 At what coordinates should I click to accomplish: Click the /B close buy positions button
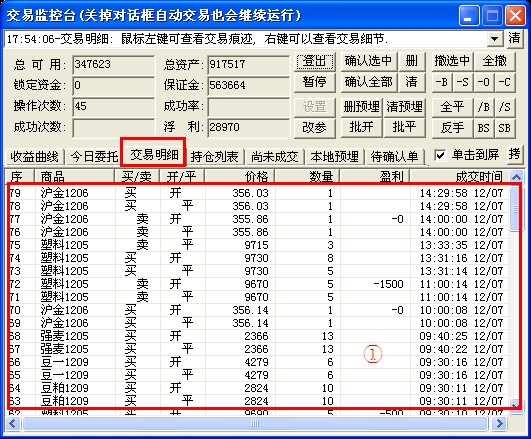[484, 107]
